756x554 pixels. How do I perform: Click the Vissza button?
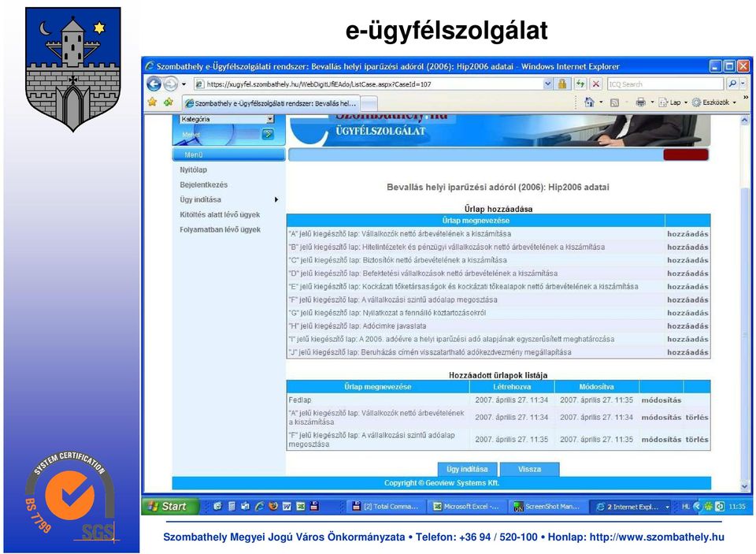[529, 469]
